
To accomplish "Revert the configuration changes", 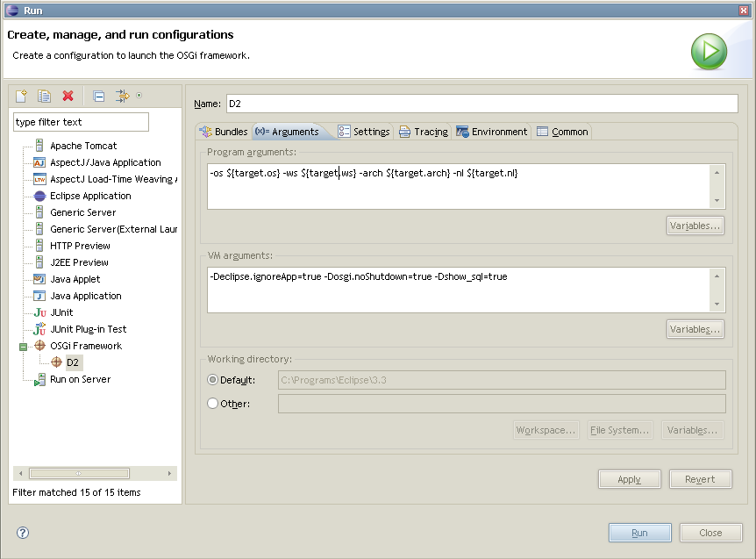I will (x=700, y=479).
